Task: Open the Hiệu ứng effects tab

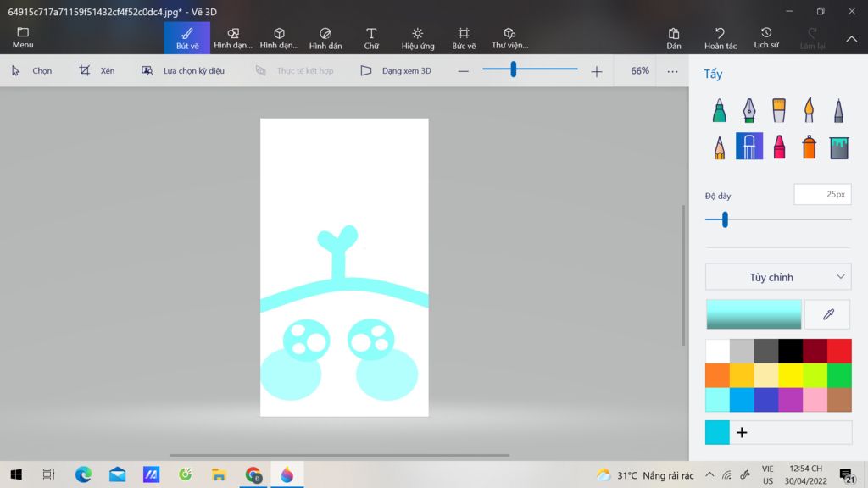Action: click(418, 38)
